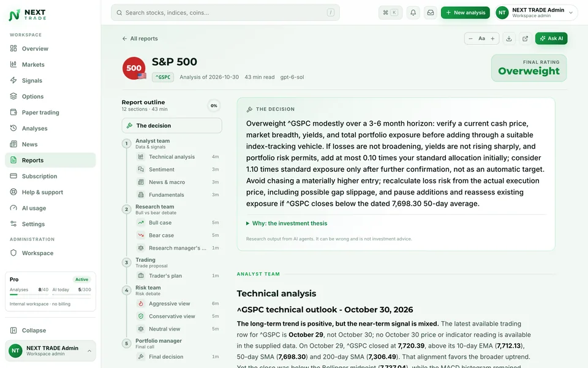Click the ^GSPC ticker tag
The width and height of the screenshot is (588, 368).
pyautogui.click(x=163, y=77)
